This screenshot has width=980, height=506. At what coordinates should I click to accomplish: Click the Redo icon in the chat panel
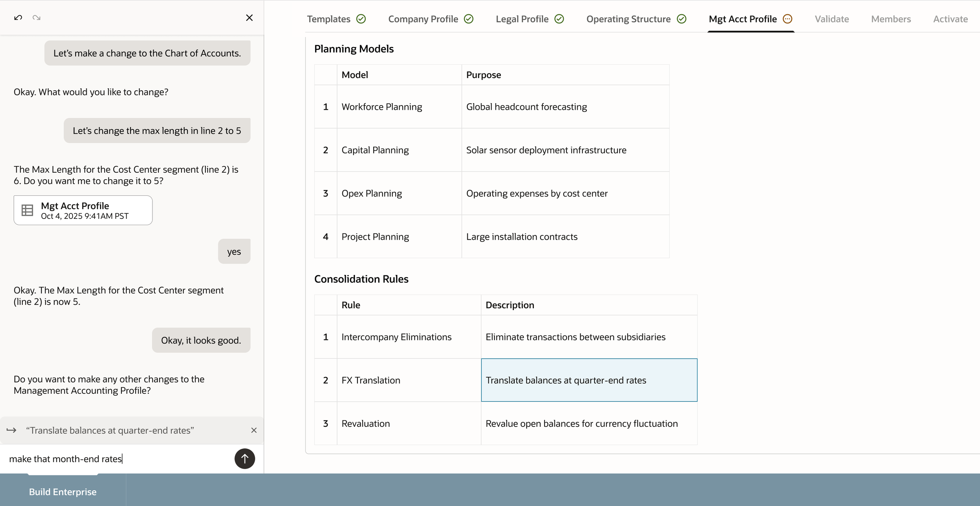point(36,18)
